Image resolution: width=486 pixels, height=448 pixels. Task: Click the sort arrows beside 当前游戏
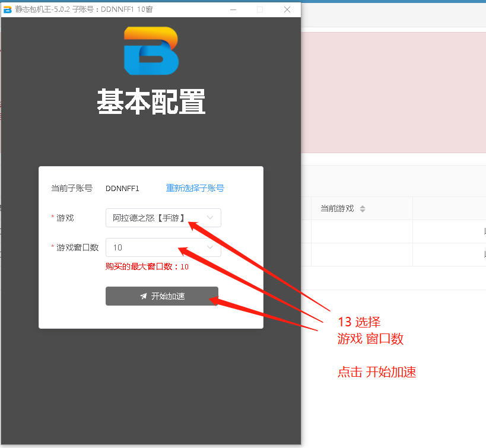pos(363,209)
